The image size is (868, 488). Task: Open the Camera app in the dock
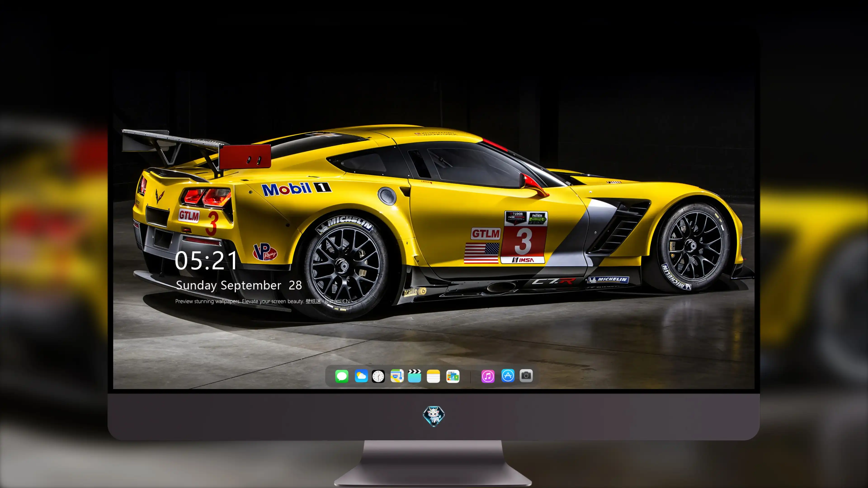coord(526,376)
